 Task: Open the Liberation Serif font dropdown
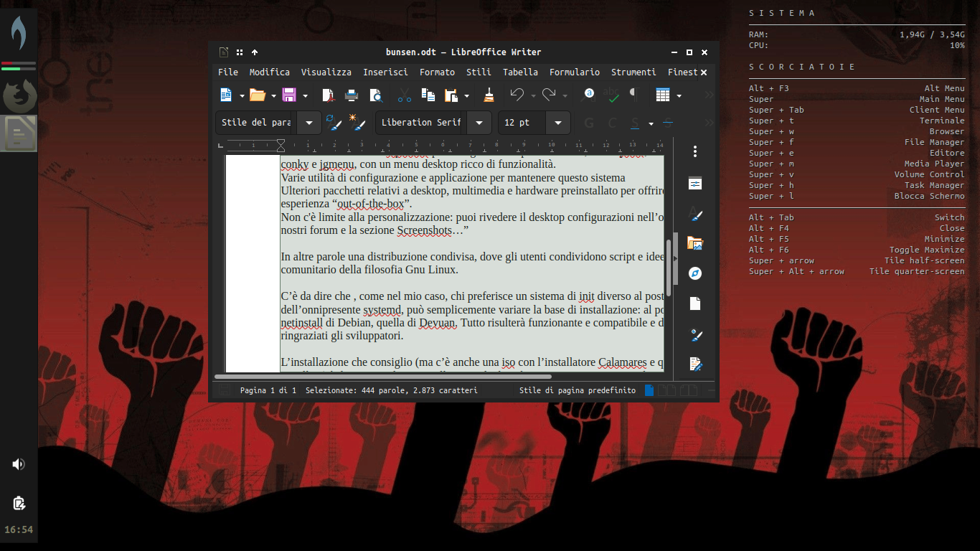(x=479, y=123)
